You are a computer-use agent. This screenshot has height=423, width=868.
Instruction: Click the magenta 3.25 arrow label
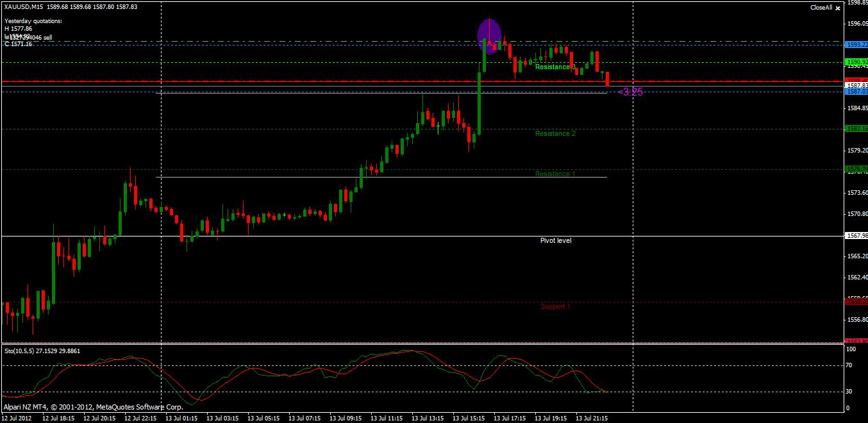pyautogui.click(x=630, y=92)
